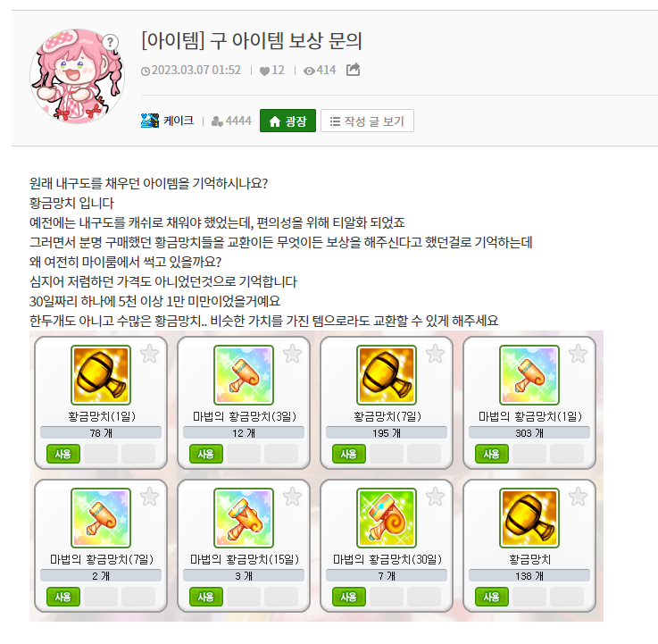Click the question mark badge on avatar
Viewport: 658px width, 644px height.
110,42
